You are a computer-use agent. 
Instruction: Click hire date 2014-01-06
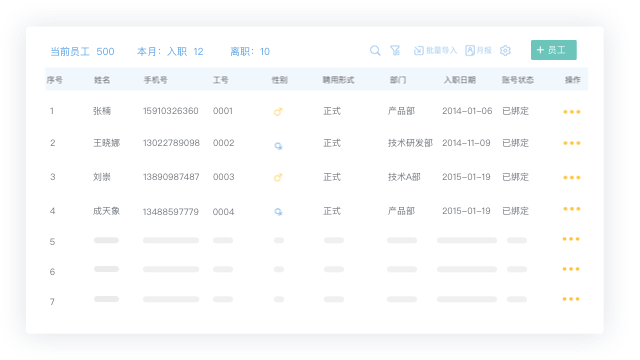click(467, 111)
